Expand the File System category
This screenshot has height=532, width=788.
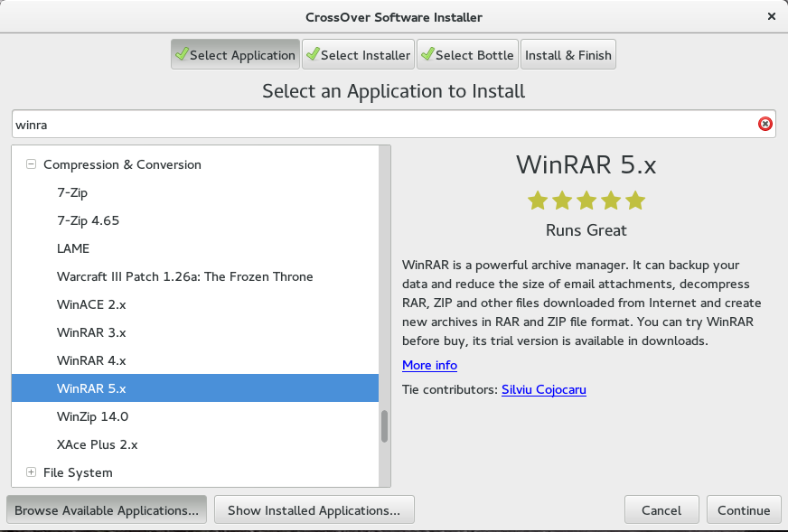coord(31,472)
